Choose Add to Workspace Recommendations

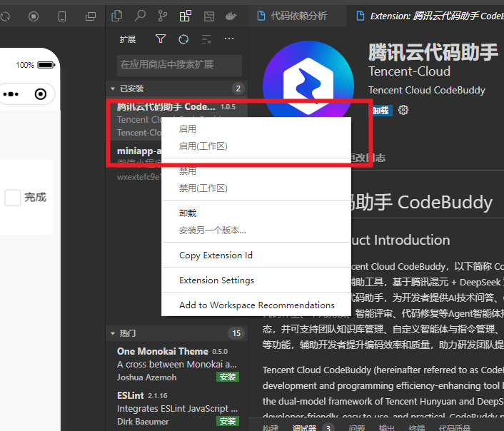point(256,305)
